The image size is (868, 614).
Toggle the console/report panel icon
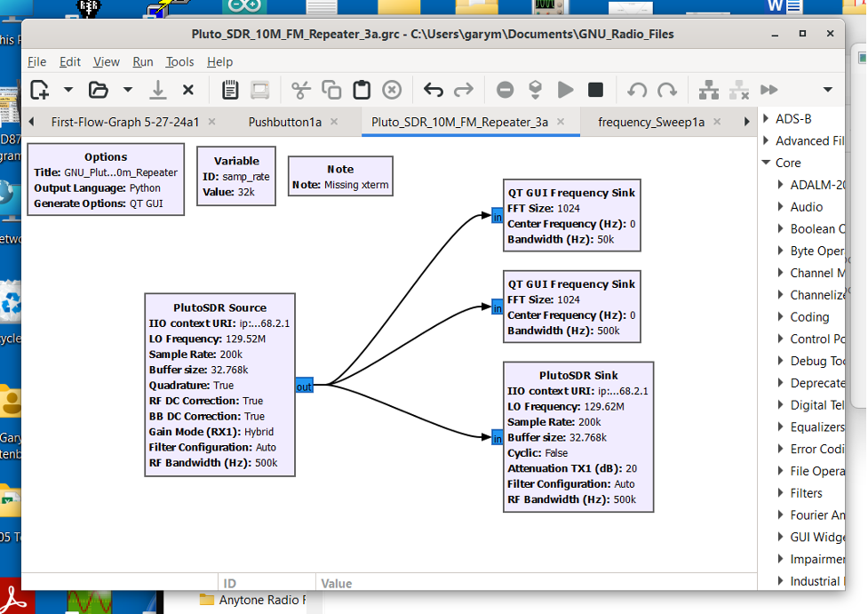(x=230, y=90)
